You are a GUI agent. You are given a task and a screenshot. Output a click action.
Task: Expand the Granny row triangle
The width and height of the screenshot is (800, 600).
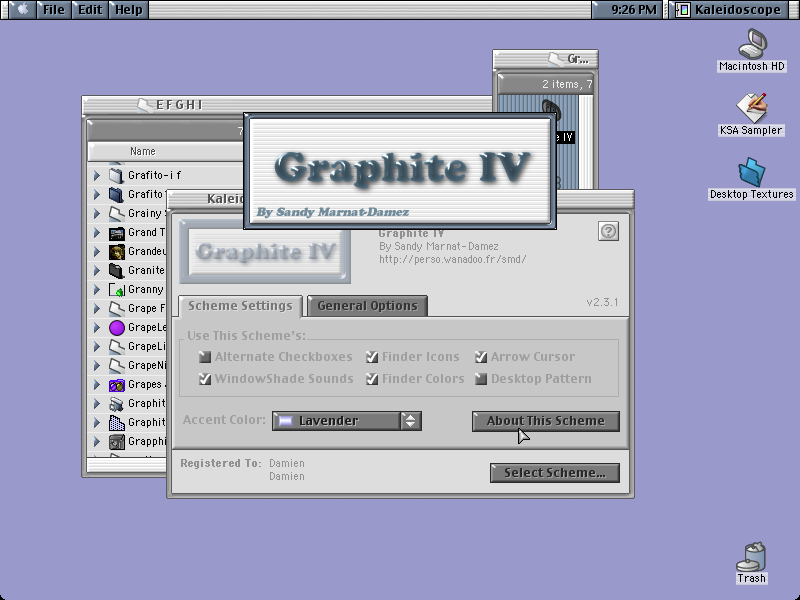96,290
